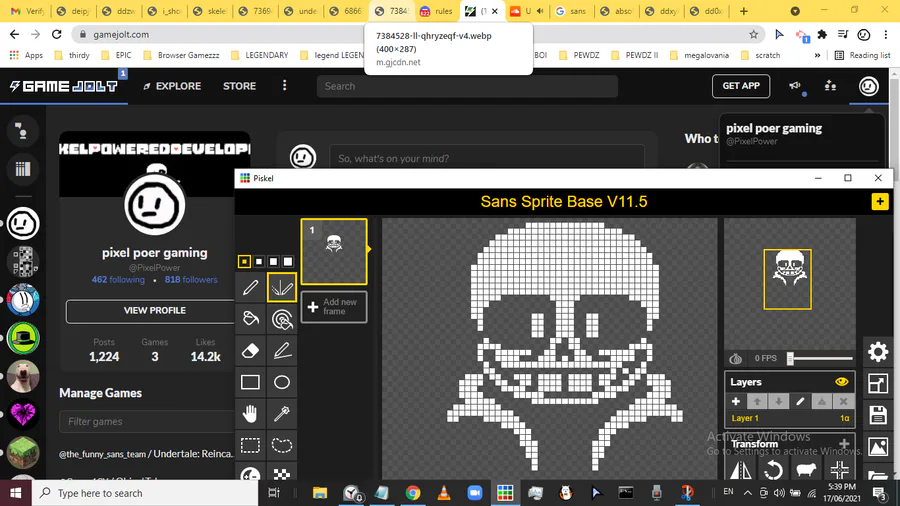Add a new layer
The height and width of the screenshot is (506, 900).
pos(736,402)
